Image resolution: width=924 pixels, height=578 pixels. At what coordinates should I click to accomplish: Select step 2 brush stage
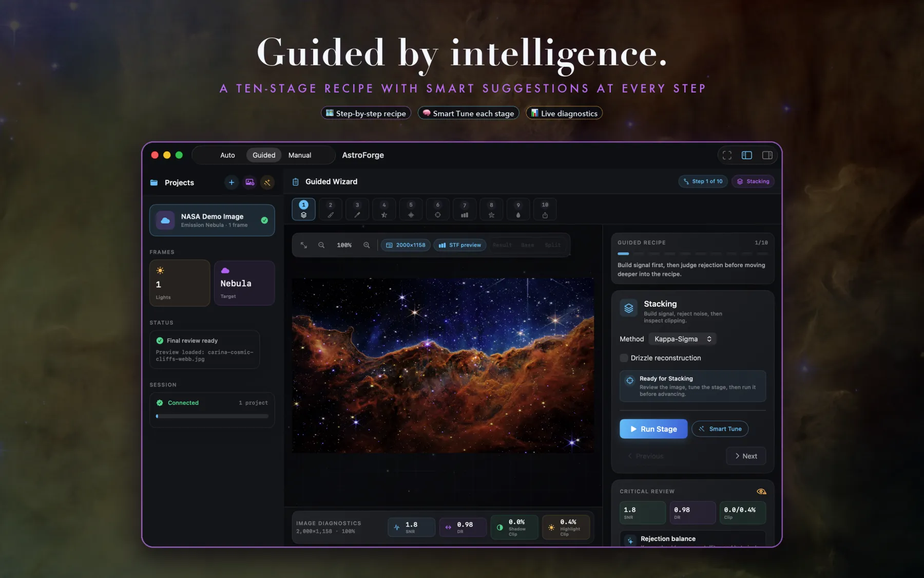331,210
